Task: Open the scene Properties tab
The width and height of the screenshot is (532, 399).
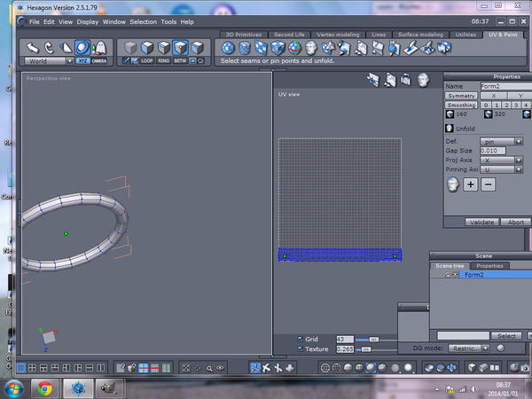Action: (x=489, y=266)
